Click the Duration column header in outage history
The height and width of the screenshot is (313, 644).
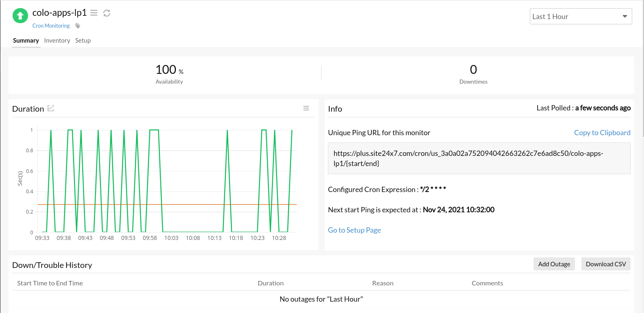coord(271,283)
